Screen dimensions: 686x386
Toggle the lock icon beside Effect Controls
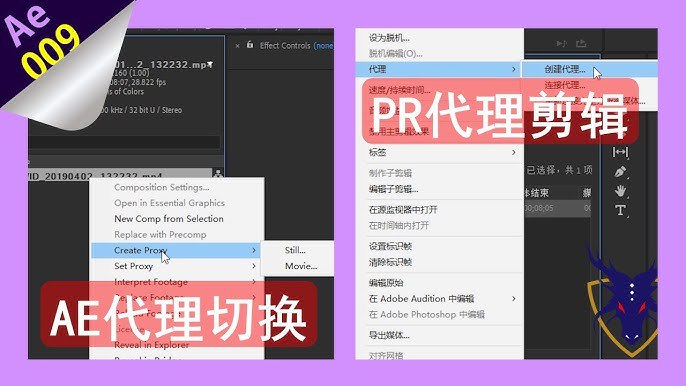(x=250, y=45)
